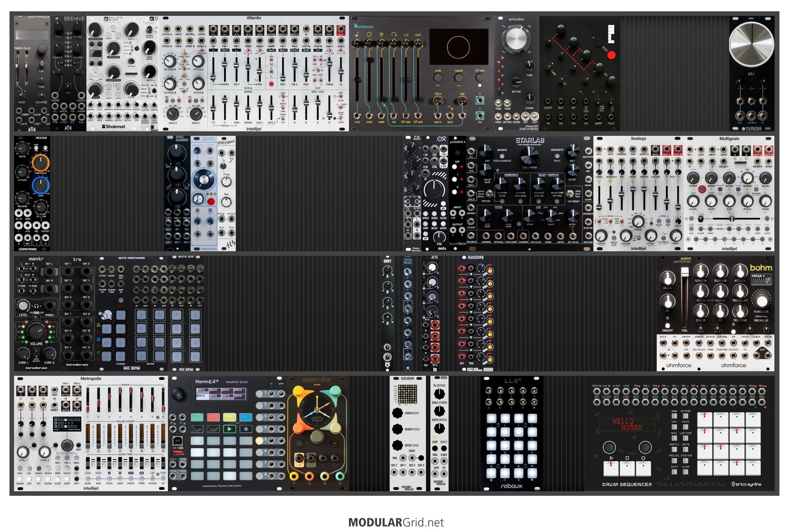This screenshot has width=793, height=532.
Task: Click the large silver knob on UNI module
Action: pos(751,44)
